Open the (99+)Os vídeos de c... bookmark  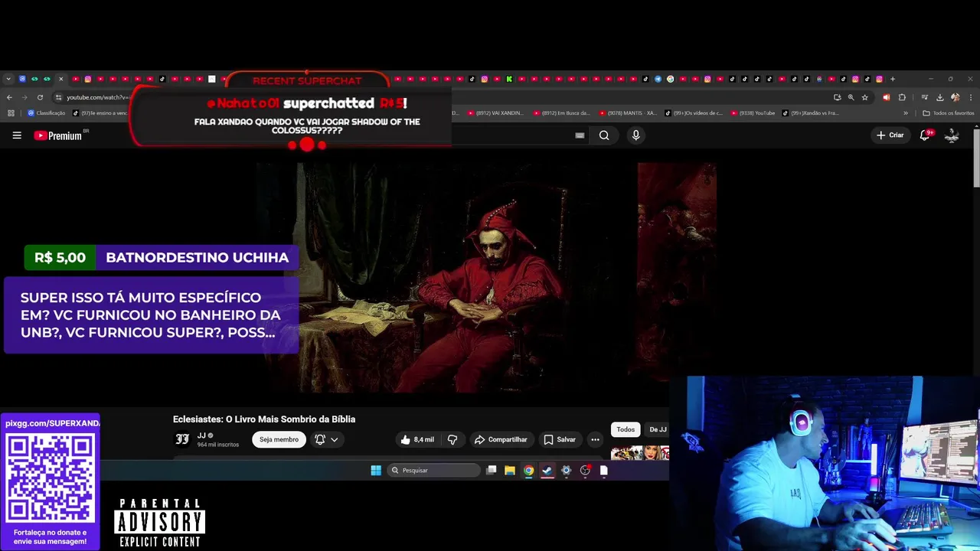(694, 113)
